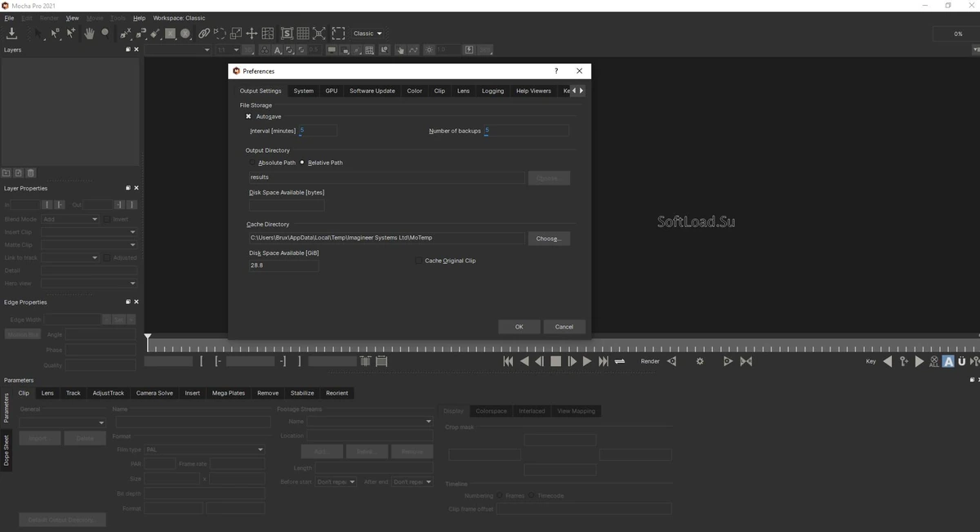Switch to the Camera Solve parameters tab
Viewport: 980px width, 532px height.
point(154,393)
